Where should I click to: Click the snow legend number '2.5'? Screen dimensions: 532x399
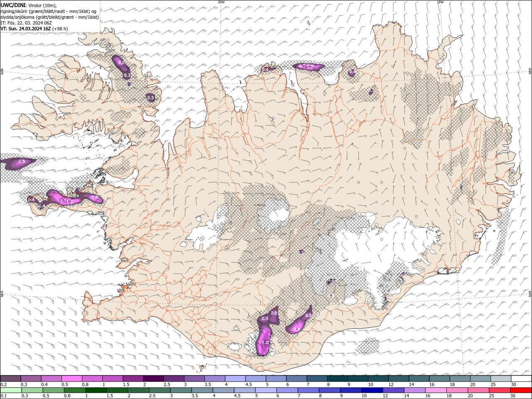point(167,384)
